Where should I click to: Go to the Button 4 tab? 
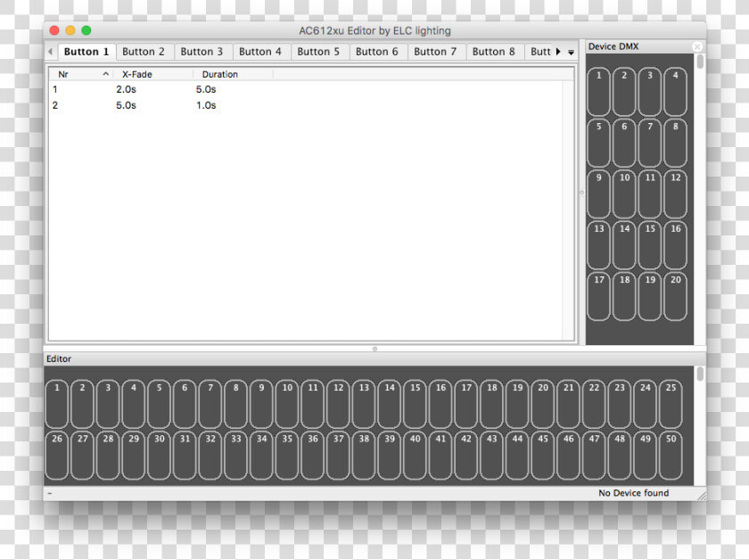click(x=260, y=52)
